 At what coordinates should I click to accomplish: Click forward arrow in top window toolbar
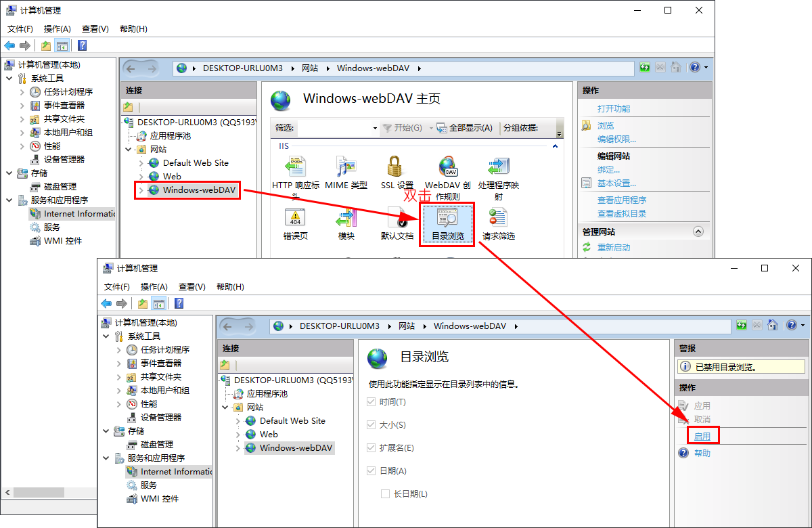[25, 45]
